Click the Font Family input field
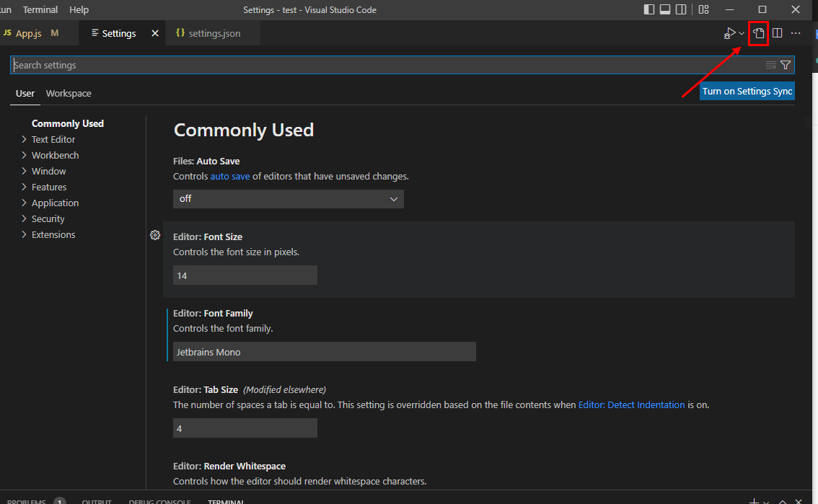The image size is (818, 504). (325, 352)
